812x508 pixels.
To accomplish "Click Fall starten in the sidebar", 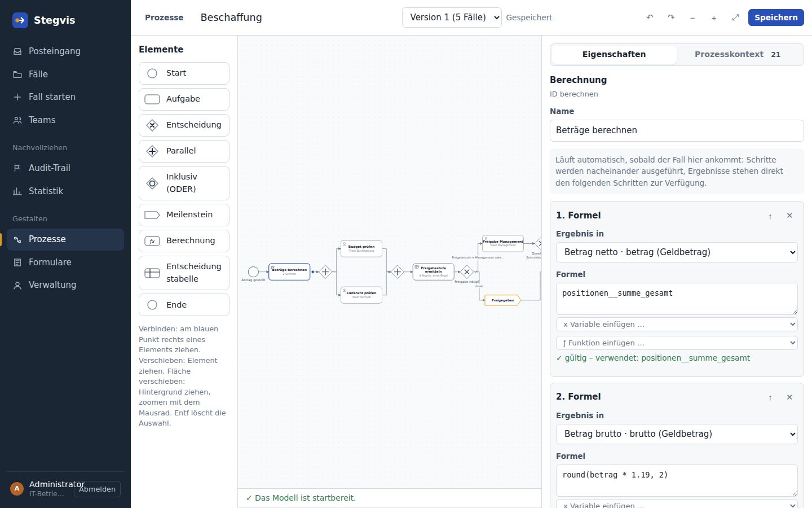I will (65, 97).
